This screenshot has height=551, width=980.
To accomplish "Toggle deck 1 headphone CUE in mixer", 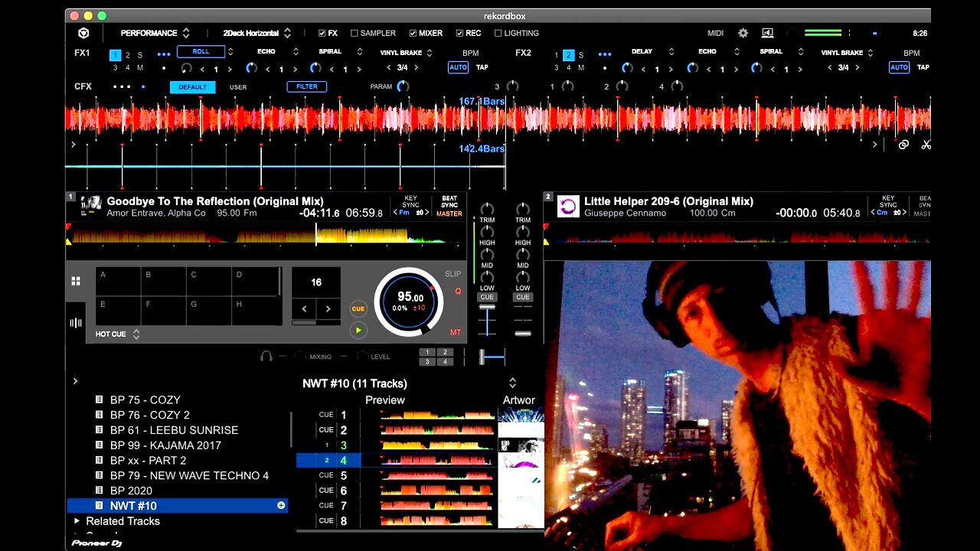I will point(487,297).
